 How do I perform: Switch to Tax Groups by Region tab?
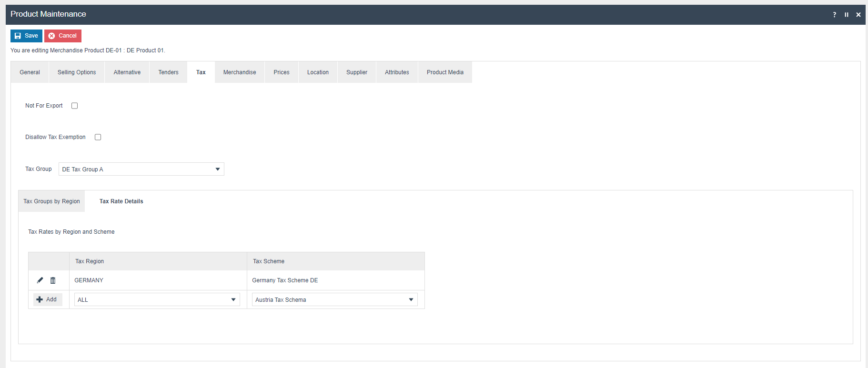[51, 201]
